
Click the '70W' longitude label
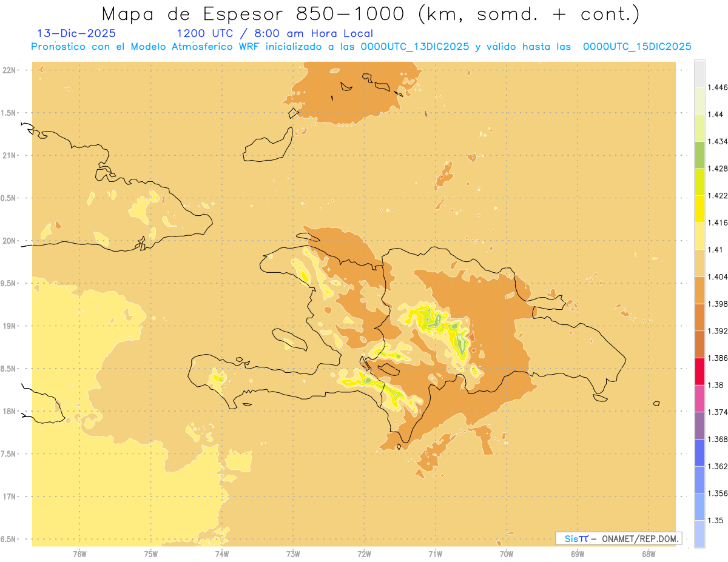tap(507, 554)
